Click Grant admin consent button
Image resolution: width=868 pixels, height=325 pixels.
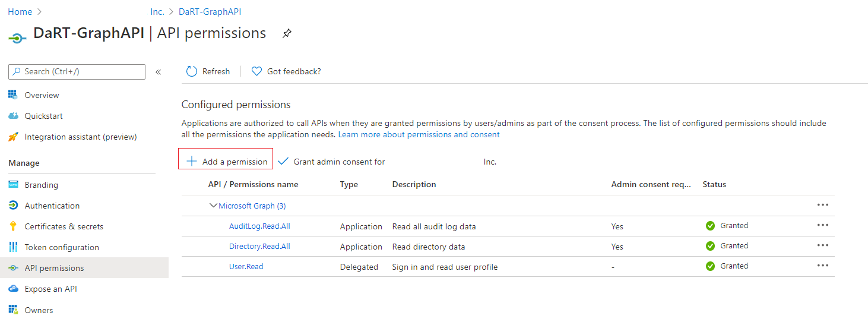coord(331,162)
